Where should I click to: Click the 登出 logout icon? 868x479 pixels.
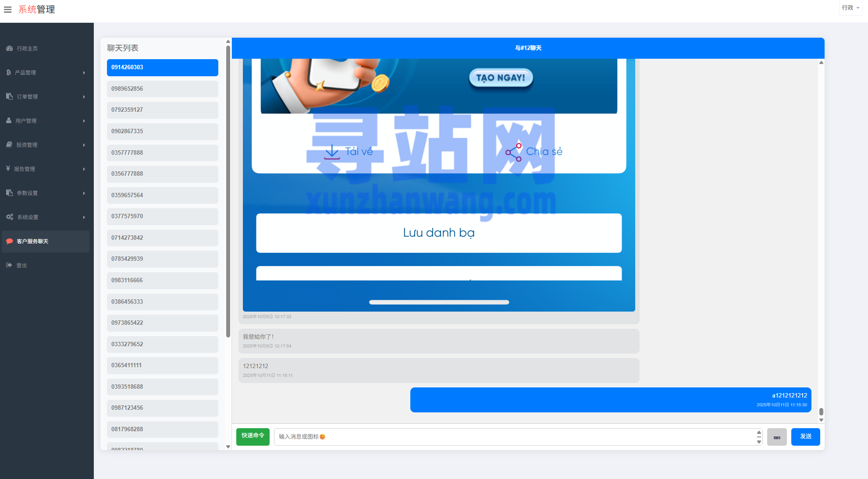pyautogui.click(x=9, y=265)
